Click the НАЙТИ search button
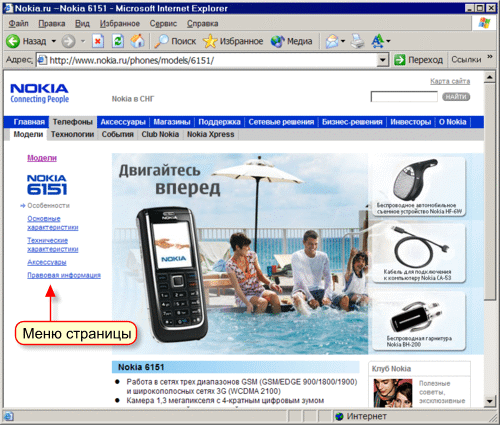The image size is (500, 425). coord(456,97)
